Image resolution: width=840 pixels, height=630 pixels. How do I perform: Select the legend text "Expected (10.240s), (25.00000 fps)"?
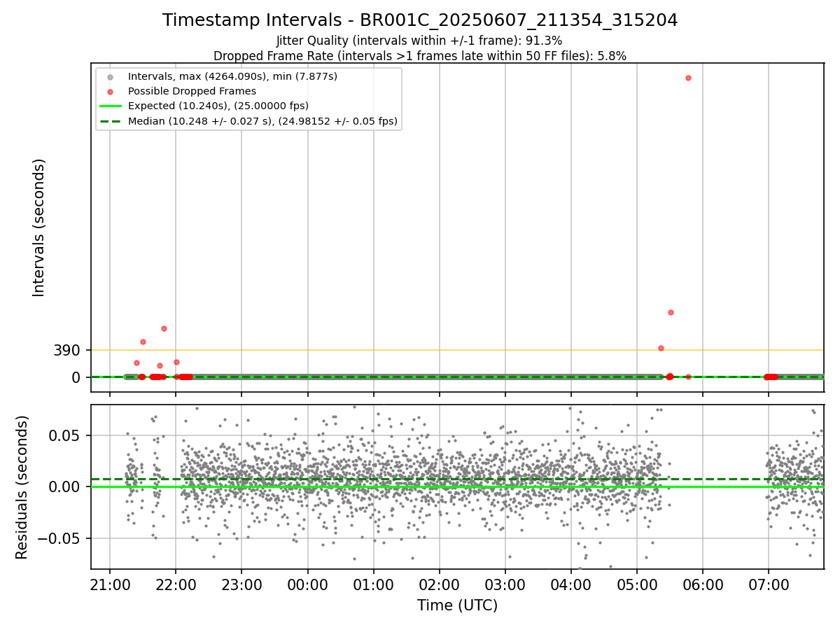coord(218,106)
